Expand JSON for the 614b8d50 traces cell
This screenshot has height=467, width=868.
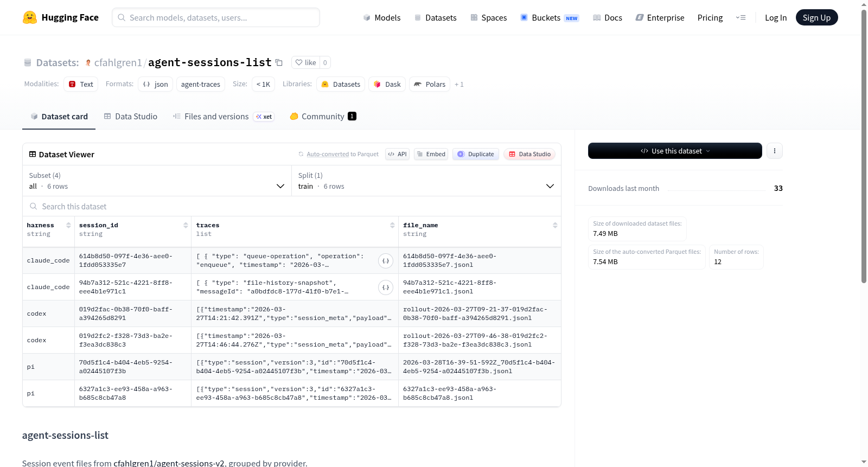point(386,261)
